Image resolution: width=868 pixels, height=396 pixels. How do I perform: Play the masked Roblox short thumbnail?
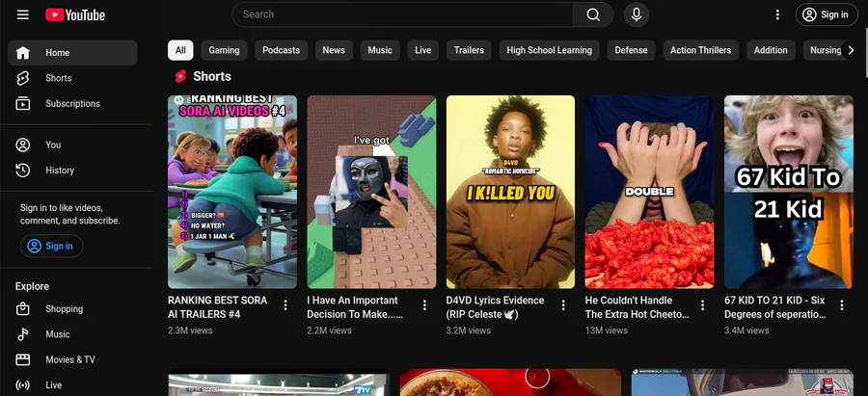tap(371, 192)
